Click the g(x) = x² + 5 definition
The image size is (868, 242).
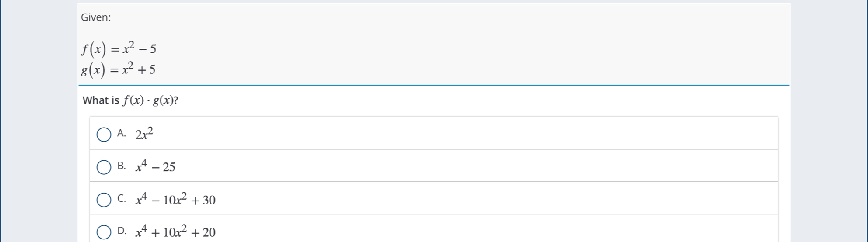click(118, 70)
